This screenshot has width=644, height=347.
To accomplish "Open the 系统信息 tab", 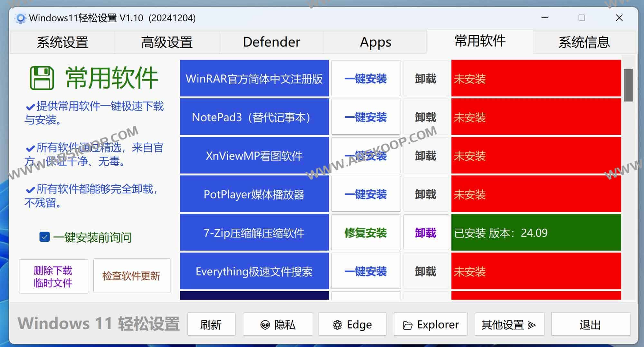I will (x=584, y=42).
